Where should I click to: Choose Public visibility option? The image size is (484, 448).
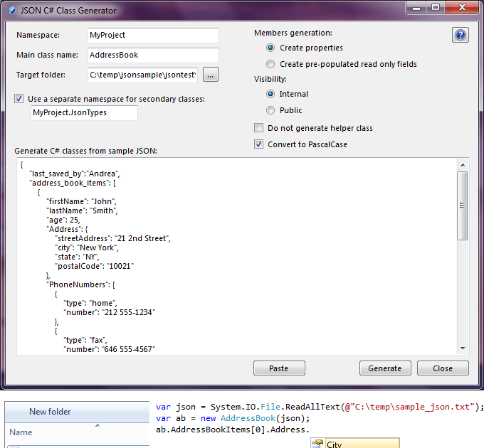tap(270, 110)
